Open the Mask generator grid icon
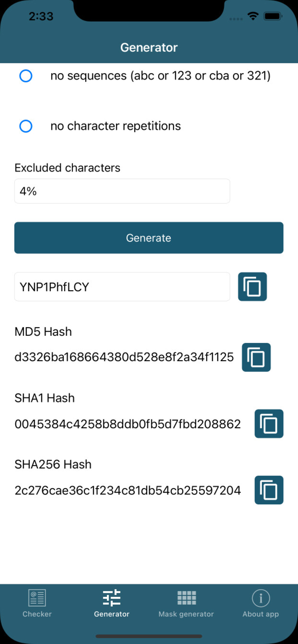The height and width of the screenshot is (644, 298). [186, 598]
